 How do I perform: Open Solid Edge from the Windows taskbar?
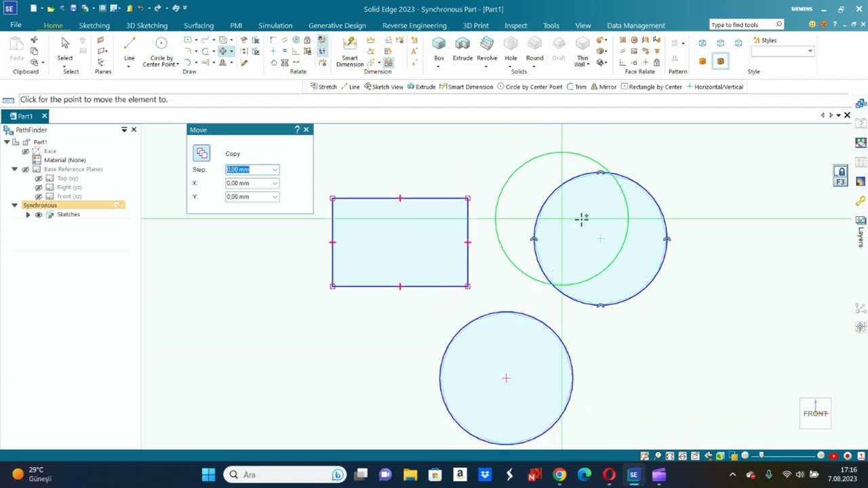tap(633, 474)
